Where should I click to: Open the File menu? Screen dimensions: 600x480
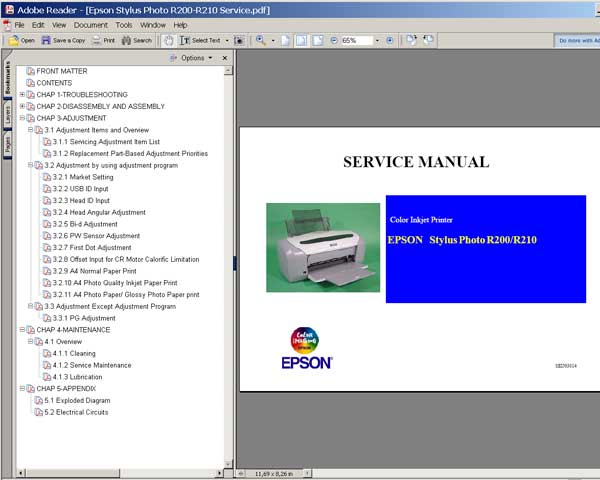click(x=19, y=25)
